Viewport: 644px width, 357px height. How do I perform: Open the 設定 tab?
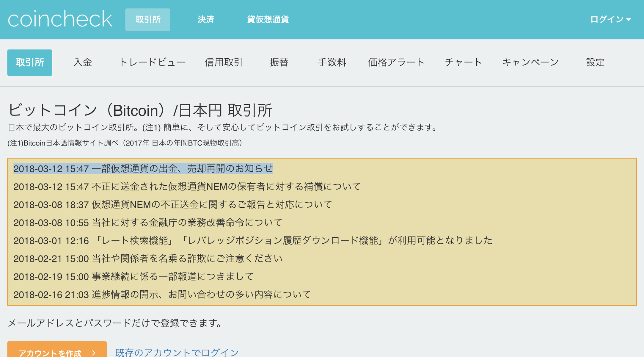[x=595, y=62]
